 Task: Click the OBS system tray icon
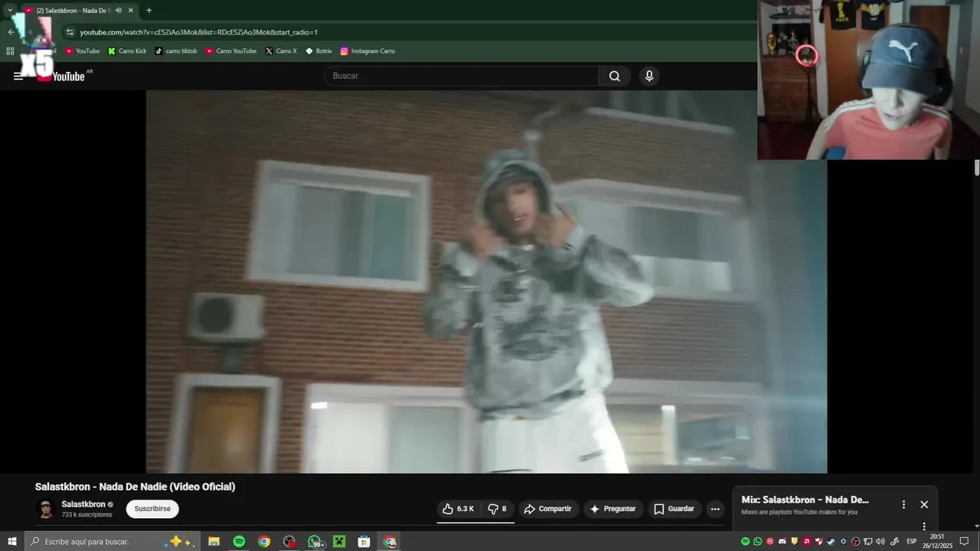point(855,541)
